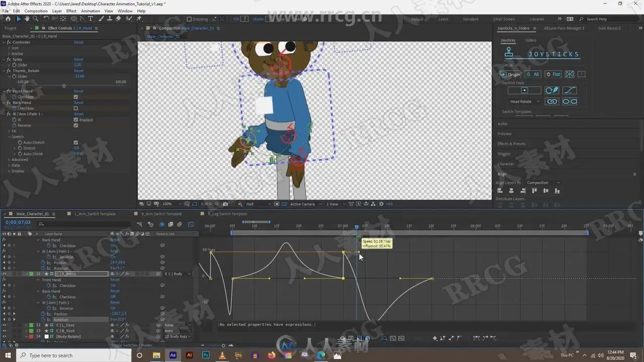Click the Thumb_Rotate slider handle

pos(64,86)
